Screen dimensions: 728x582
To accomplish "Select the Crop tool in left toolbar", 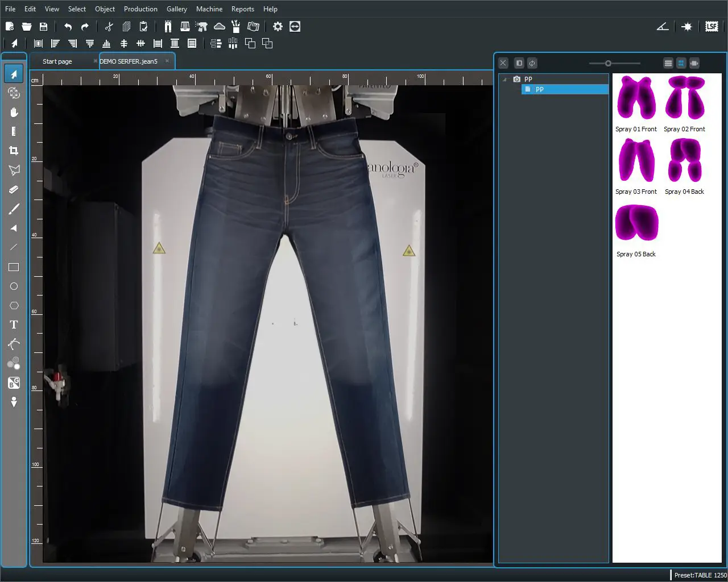I will pos(14,151).
